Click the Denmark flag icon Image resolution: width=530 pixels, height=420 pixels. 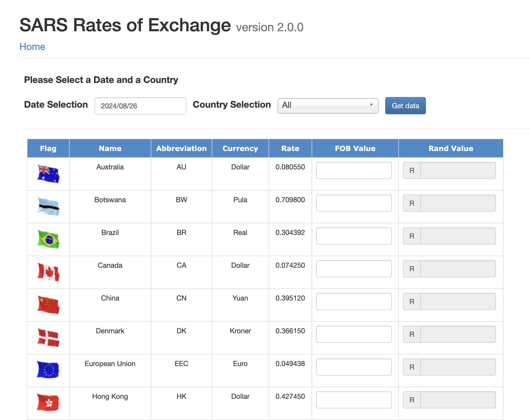[48, 338]
